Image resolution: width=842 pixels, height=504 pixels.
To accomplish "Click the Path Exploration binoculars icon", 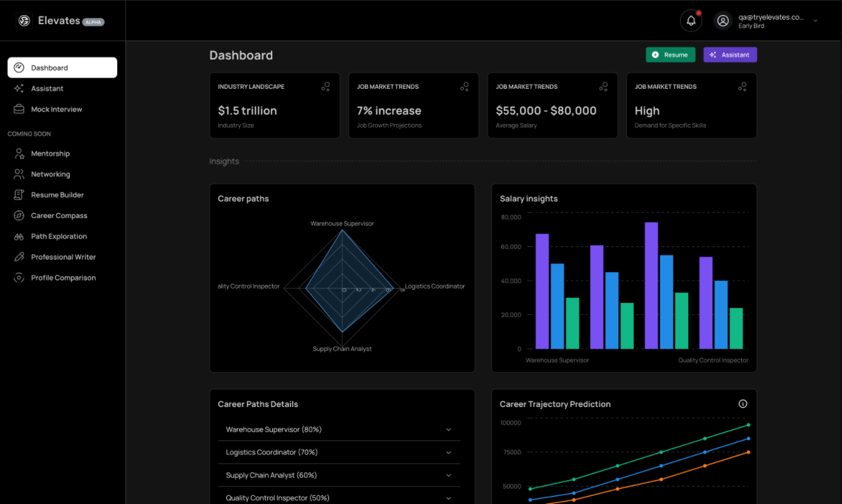I will point(19,236).
